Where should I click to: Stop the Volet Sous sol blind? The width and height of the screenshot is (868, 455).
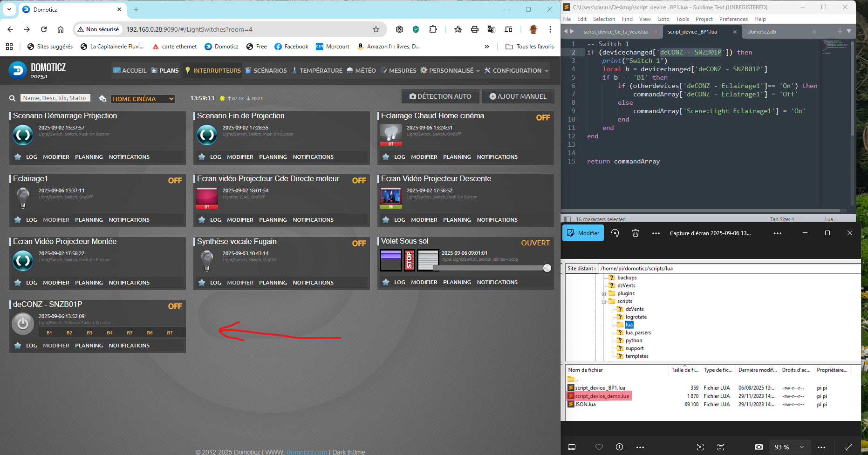coord(410,260)
